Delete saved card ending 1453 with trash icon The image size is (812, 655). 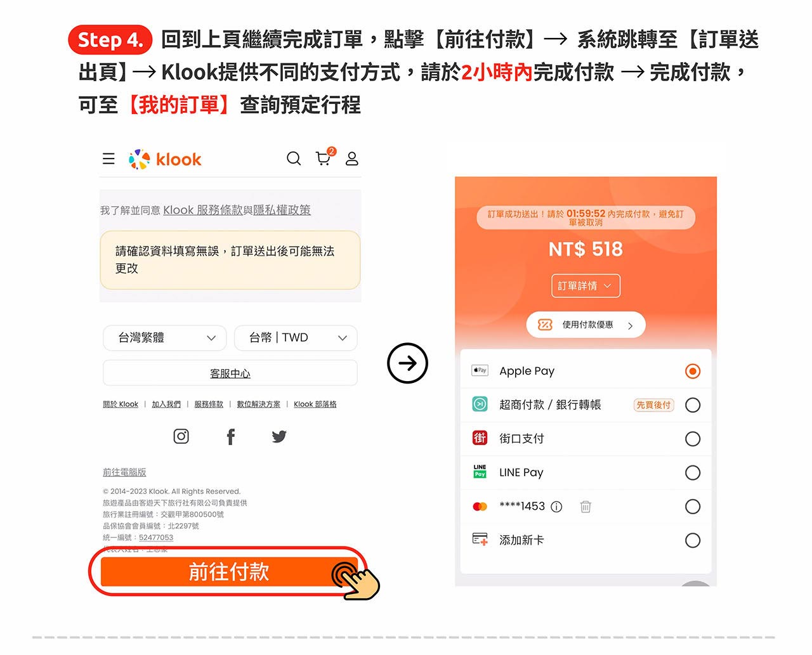[586, 506]
